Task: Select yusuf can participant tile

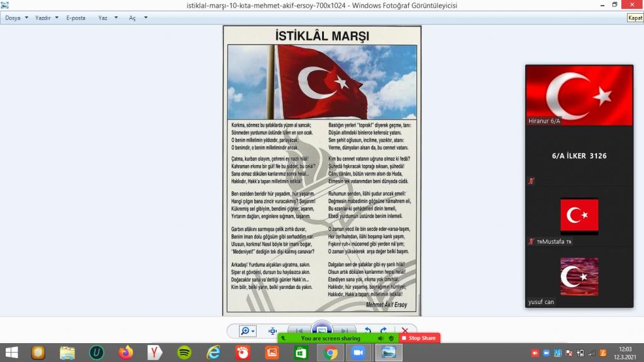Action: (579, 277)
